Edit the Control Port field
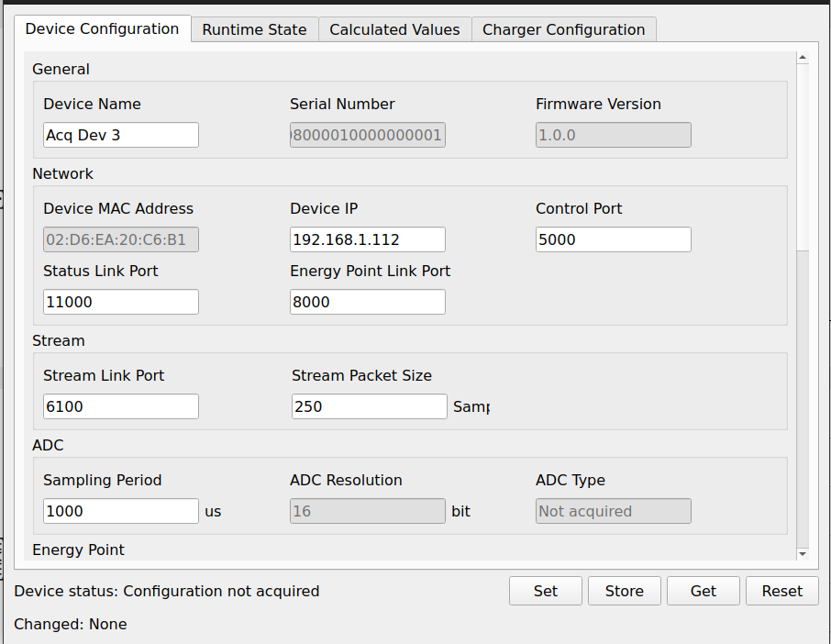 pos(614,239)
